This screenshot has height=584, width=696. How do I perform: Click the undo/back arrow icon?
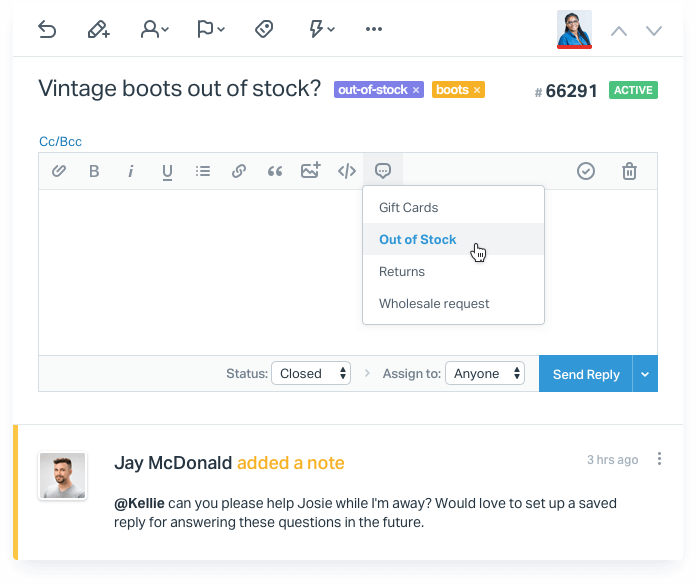point(47,30)
